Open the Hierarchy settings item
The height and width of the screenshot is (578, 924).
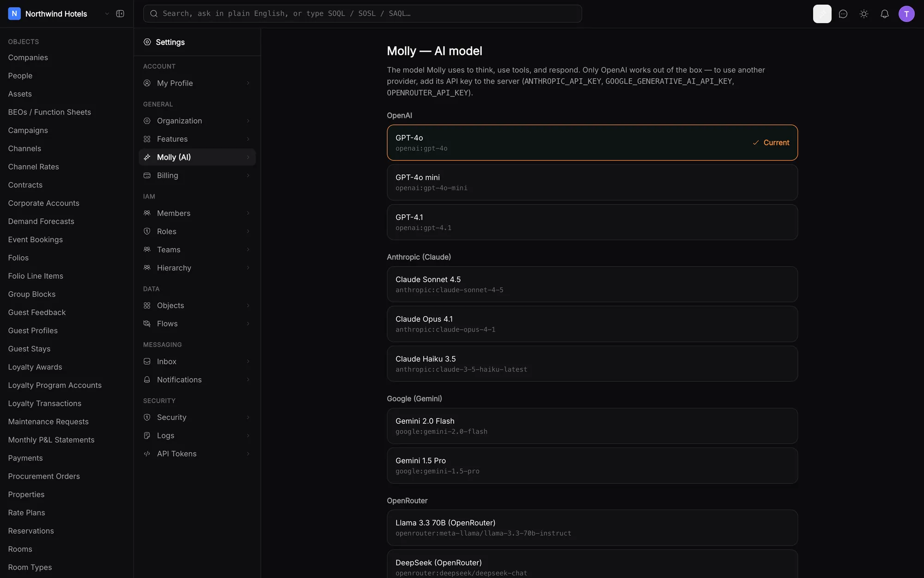197,268
